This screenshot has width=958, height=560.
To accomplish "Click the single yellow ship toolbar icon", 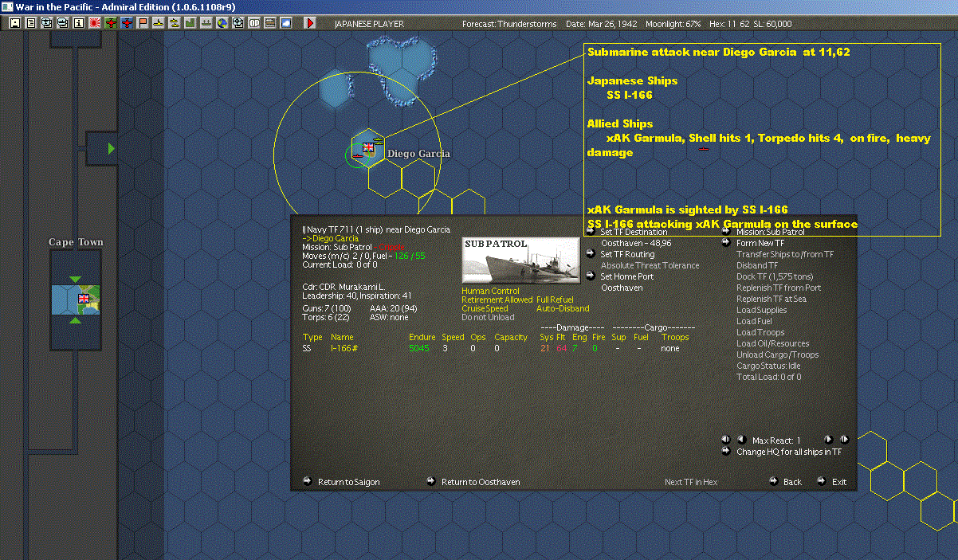I will [159, 24].
